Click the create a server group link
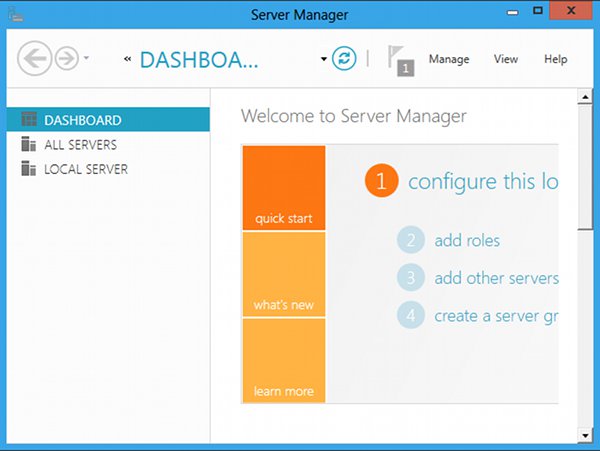Image resolution: width=600 pixels, height=451 pixels. tap(496, 316)
